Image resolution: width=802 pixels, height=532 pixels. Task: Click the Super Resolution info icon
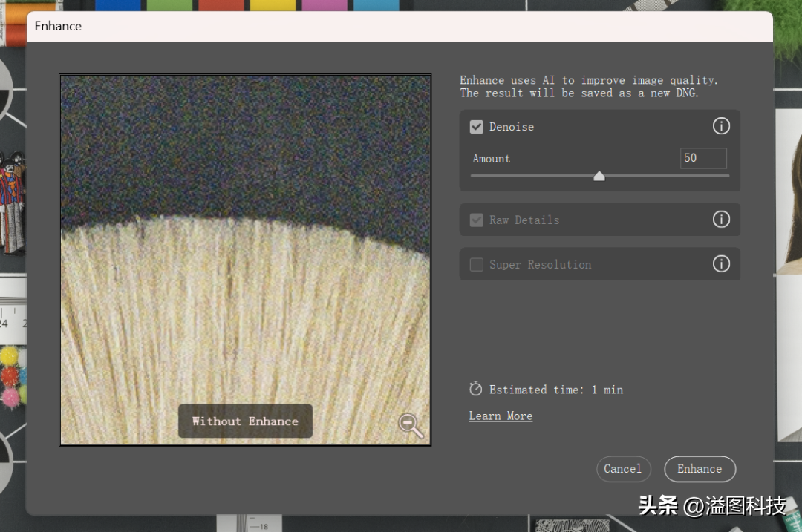[721, 263]
